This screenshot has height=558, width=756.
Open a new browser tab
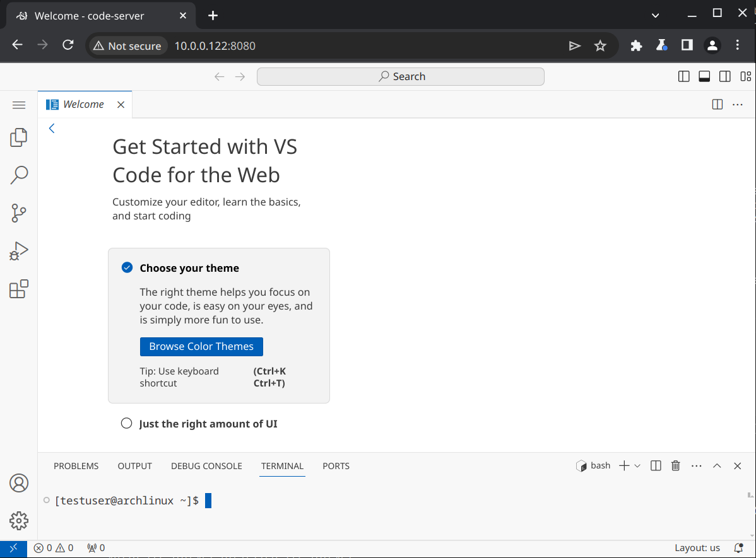(213, 15)
